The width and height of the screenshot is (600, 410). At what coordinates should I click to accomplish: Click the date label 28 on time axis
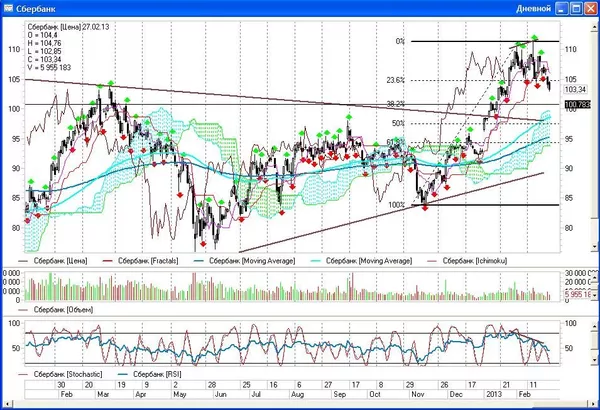(212, 385)
